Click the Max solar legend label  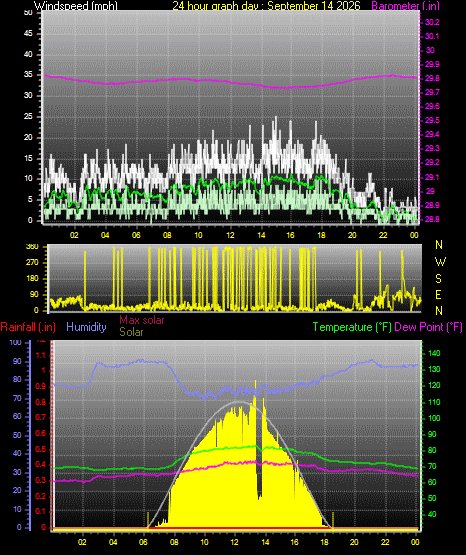point(142,320)
